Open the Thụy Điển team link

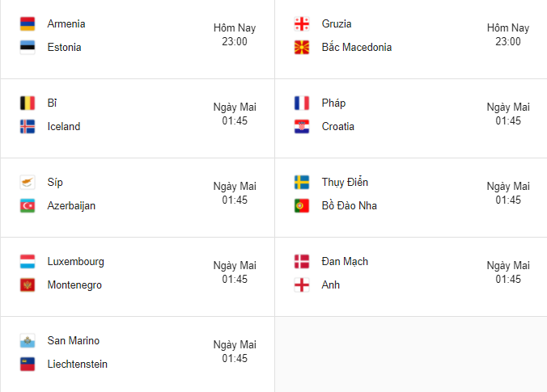[x=345, y=182]
